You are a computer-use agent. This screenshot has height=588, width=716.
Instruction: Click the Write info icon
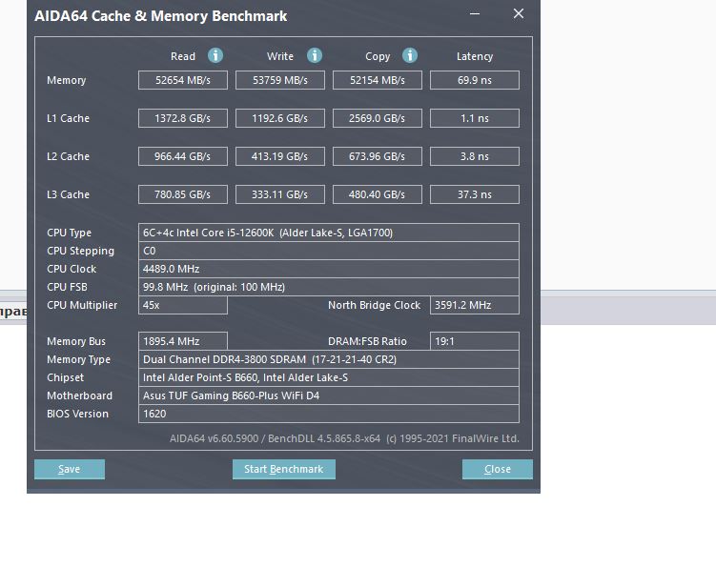tap(315, 55)
